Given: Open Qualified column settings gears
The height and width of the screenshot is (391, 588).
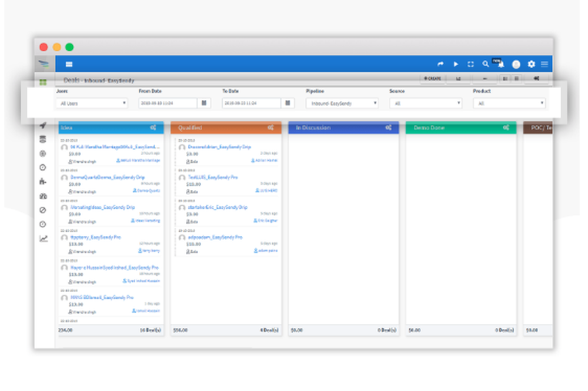Looking at the screenshot, I should click(270, 128).
